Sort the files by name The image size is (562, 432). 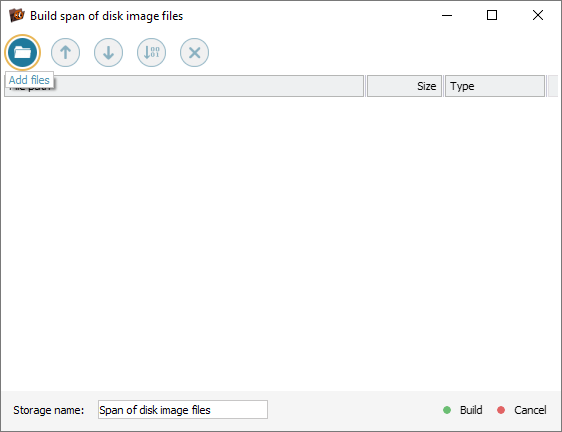point(151,52)
